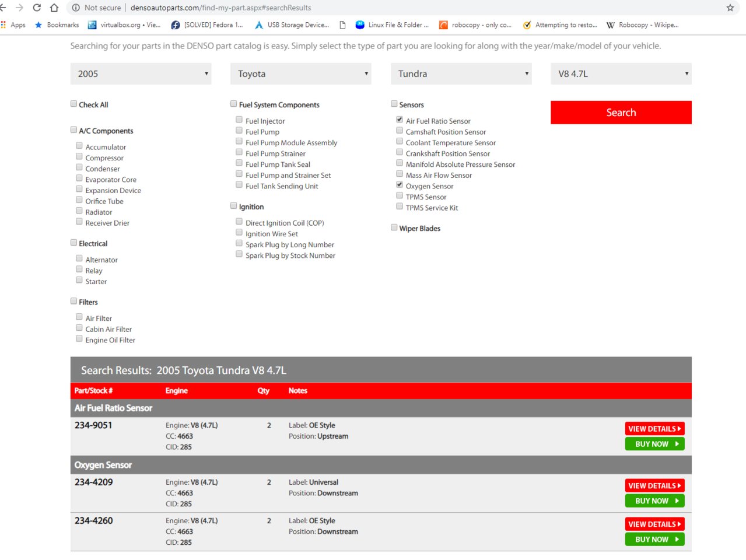Select all A/C Components checkbox
The image size is (746, 560).
[73, 130]
